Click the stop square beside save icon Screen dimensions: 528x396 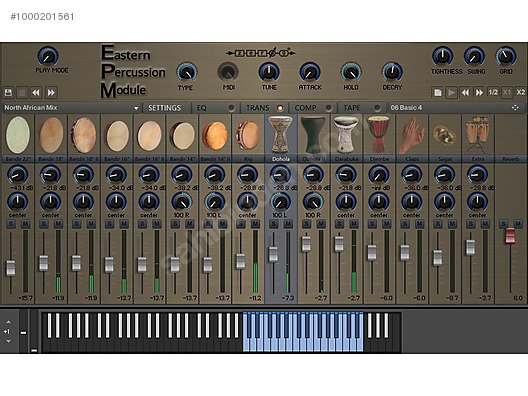[x=22, y=92]
